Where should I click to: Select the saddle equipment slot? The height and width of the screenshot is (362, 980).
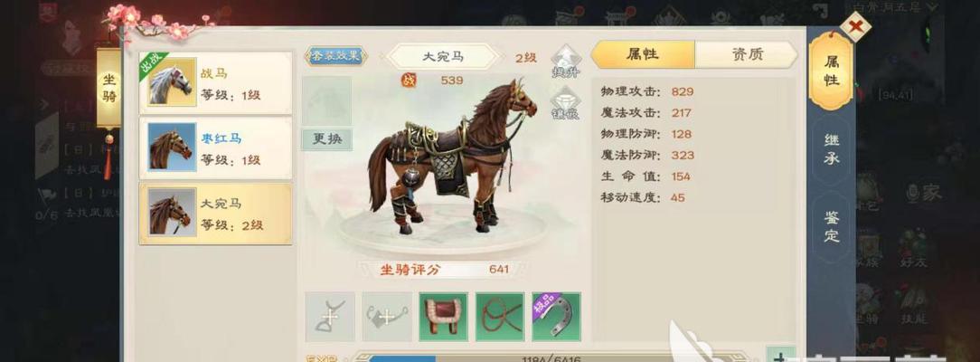pyautogui.click(x=443, y=317)
